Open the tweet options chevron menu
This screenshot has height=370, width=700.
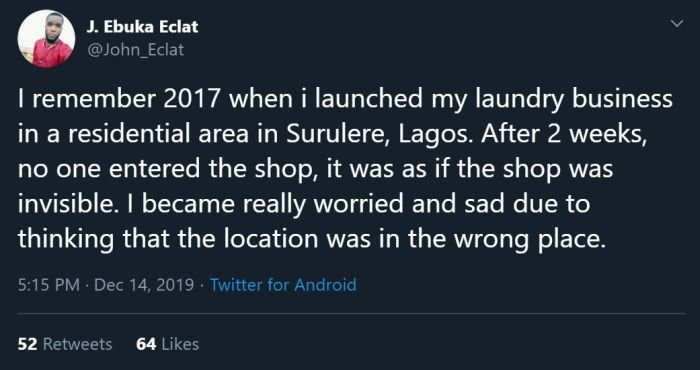coord(677,23)
